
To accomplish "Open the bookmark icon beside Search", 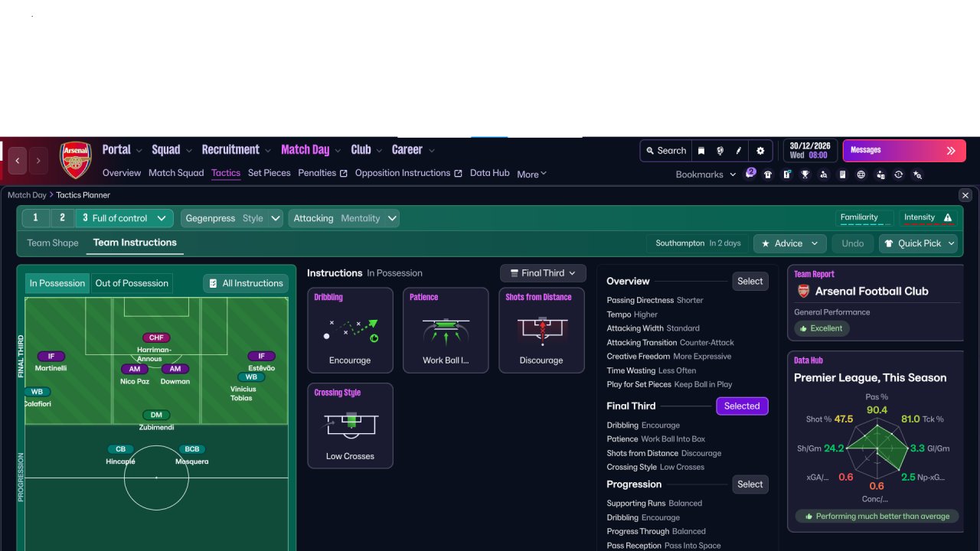I will coord(701,151).
